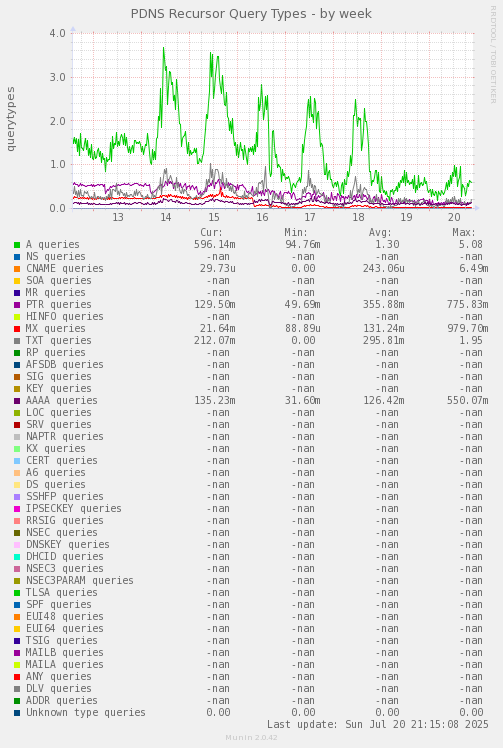Image resolution: width=503 pixels, height=748 pixels.
Task: Select the CNAME queries legend label
Action: pos(64,269)
